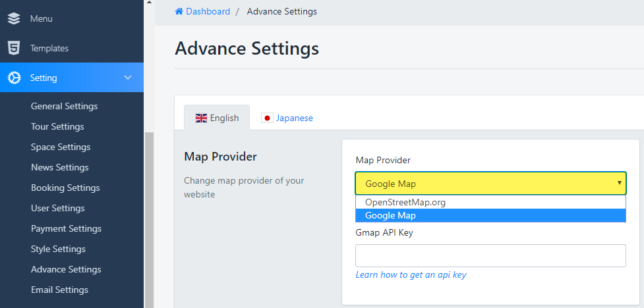Click the home icon in breadcrumb

tap(179, 12)
